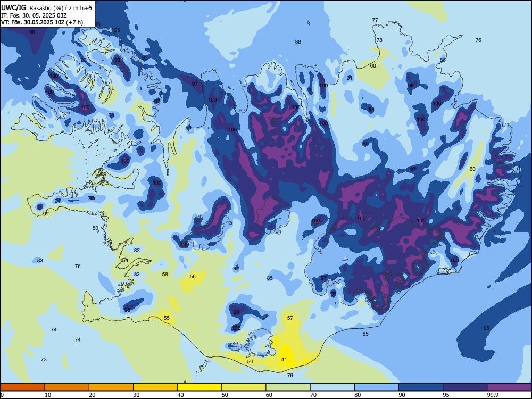Click the humidity value 78 on map
Screen dimensions: 532x399
pyautogui.click(x=379, y=40)
